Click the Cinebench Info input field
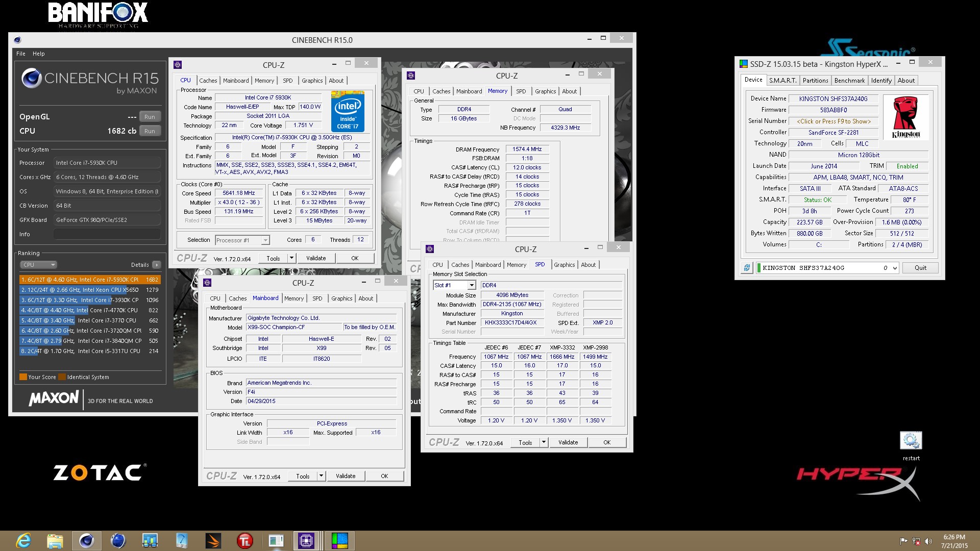This screenshot has width=980, height=551. [107, 234]
